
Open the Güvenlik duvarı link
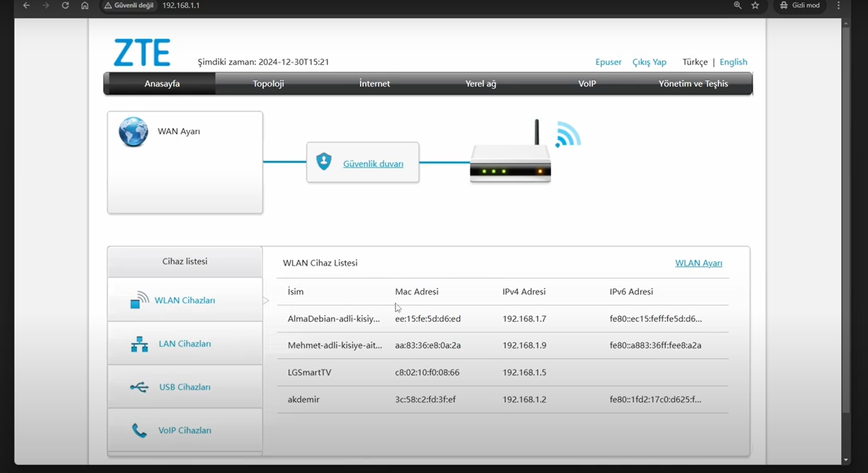(373, 164)
